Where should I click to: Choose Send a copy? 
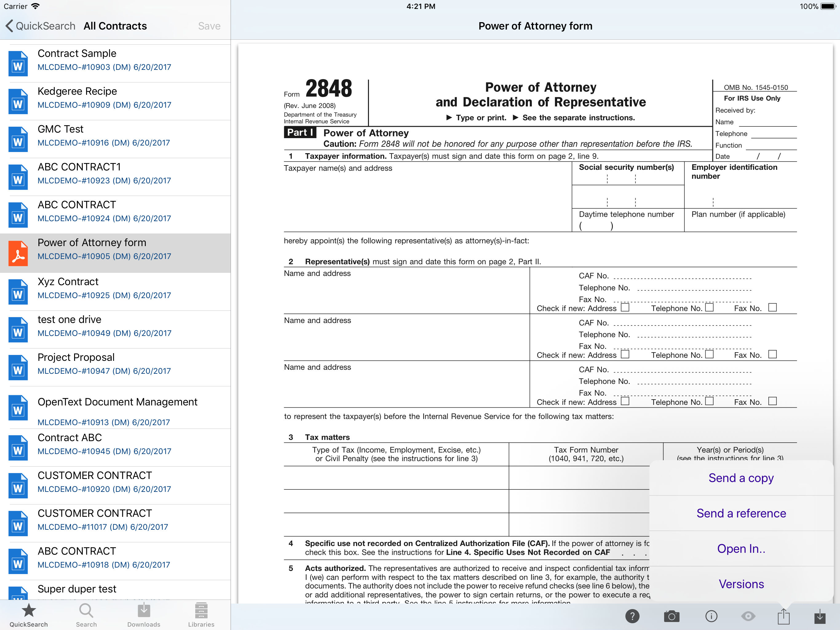pyautogui.click(x=741, y=478)
